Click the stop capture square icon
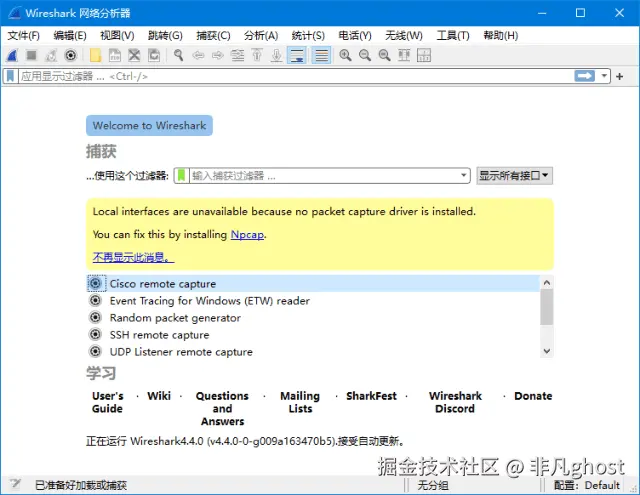 31,55
